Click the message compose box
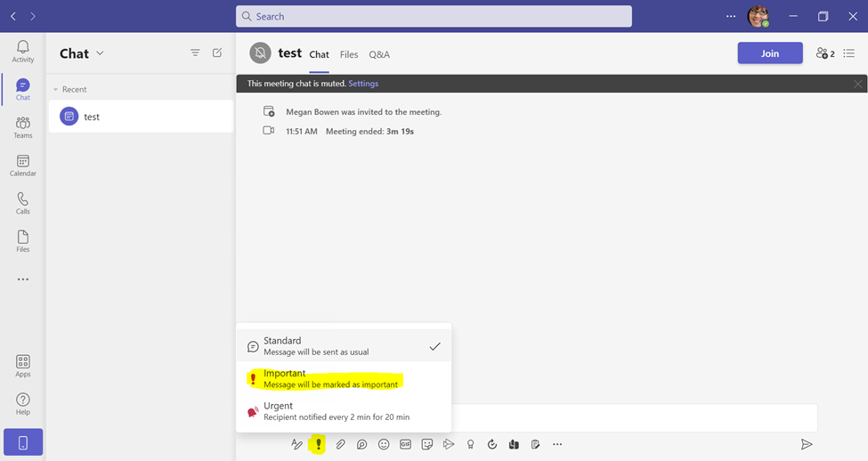 tap(635, 417)
